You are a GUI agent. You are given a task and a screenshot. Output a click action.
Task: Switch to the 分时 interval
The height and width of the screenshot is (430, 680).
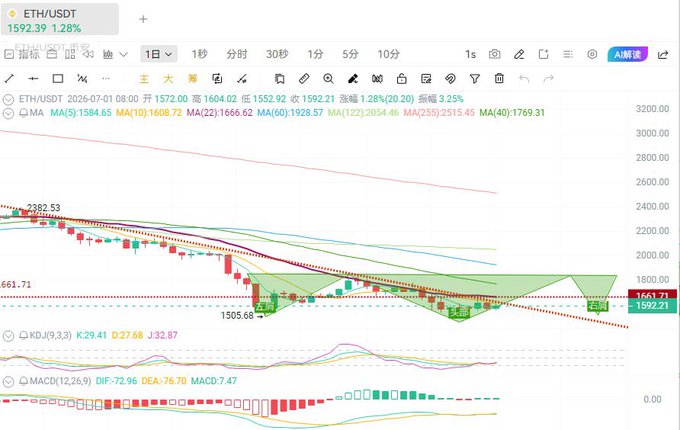(237, 54)
